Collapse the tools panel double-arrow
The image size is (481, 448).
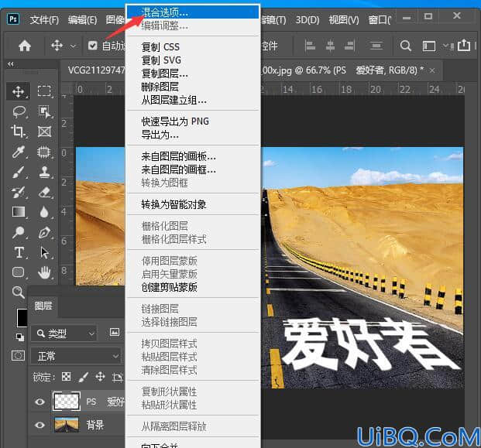click(11, 64)
